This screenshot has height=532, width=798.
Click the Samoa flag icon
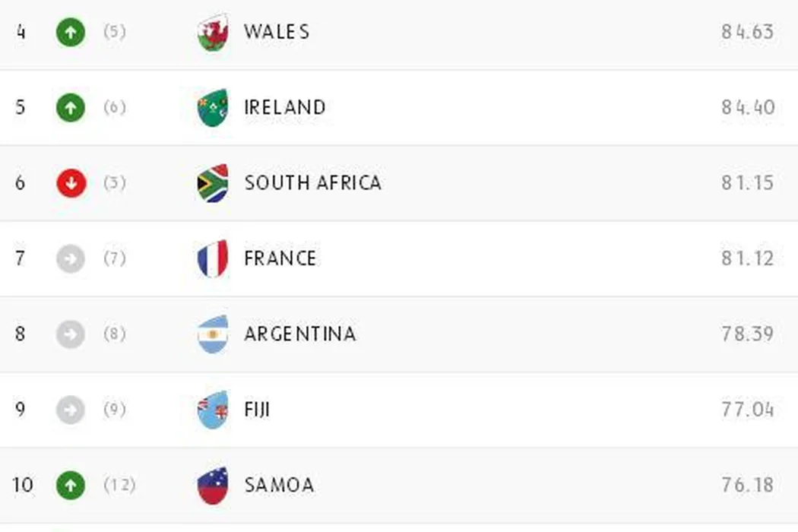coord(213,485)
